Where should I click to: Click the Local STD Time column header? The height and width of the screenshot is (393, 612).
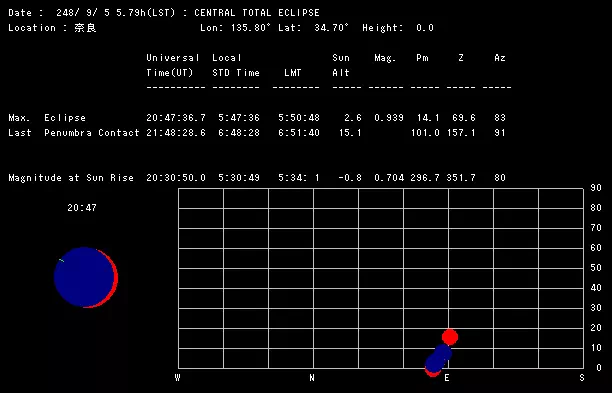236,65
